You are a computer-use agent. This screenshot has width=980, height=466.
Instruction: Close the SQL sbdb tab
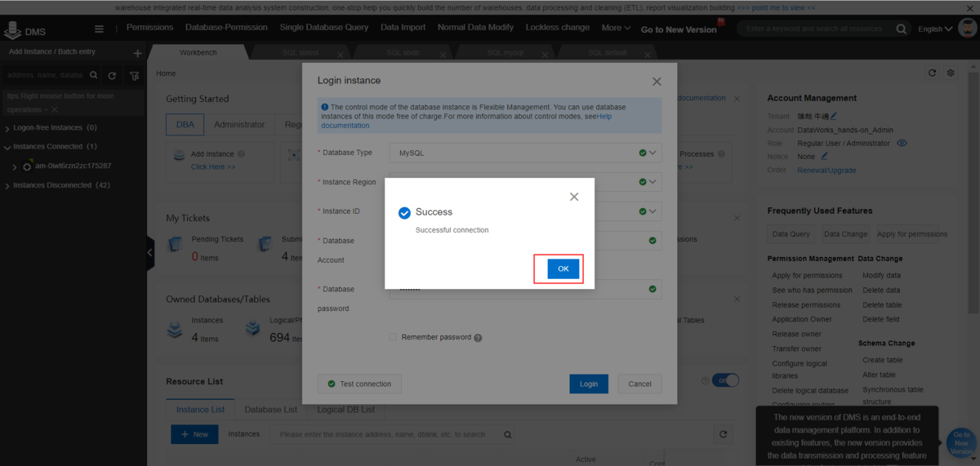[x=443, y=55]
